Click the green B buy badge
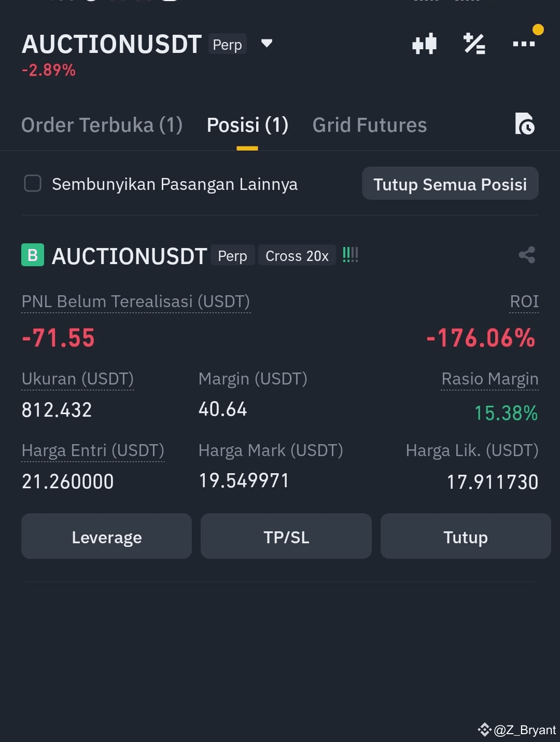Image resolution: width=560 pixels, height=742 pixels. 33,255
